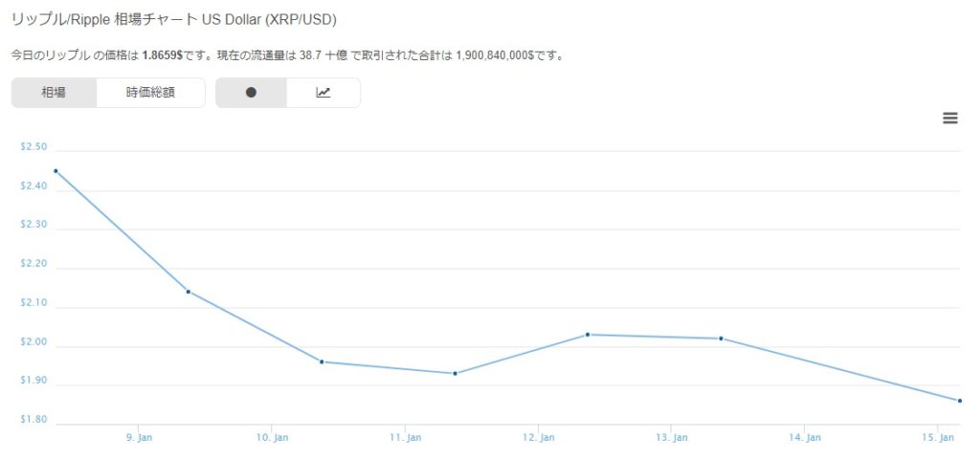Click the lowest mid-chart point near $1.93
Viewport: 980px width, 459px height.
pyautogui.click(x=455, y=374)
